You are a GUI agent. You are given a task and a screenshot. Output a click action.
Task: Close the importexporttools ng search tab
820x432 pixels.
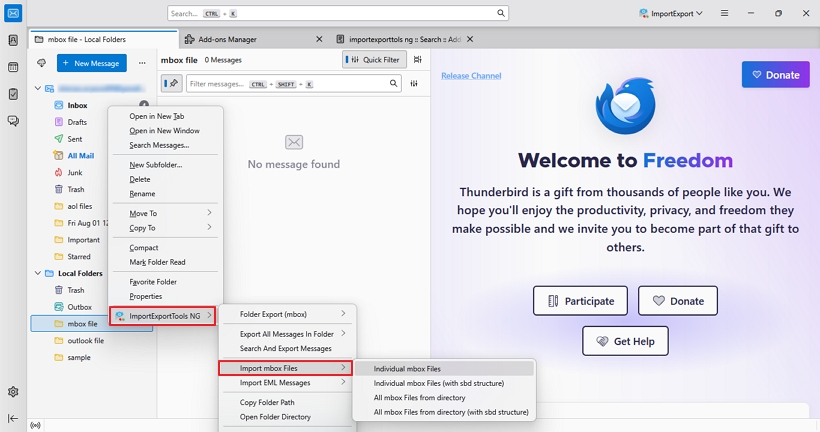tap(470, 39)
